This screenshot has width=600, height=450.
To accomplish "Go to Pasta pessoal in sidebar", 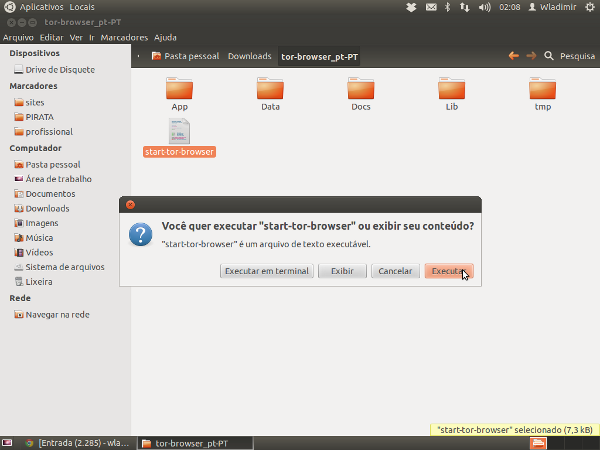I will coord(47,165).
